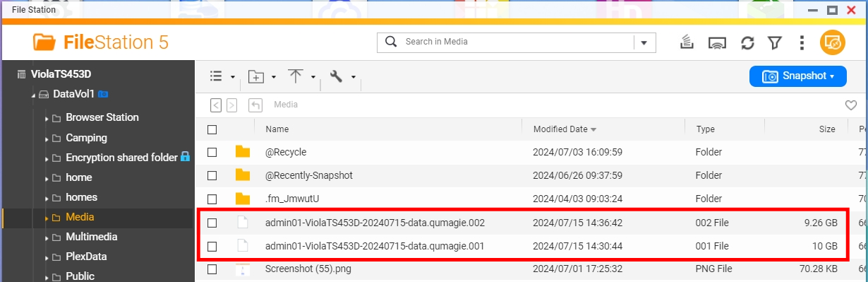Open the smart file filter funnel icon

point(775,42)
